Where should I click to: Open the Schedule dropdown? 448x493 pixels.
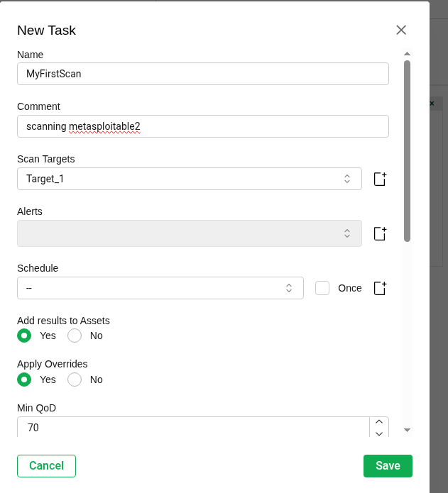(x=160, y=288)
